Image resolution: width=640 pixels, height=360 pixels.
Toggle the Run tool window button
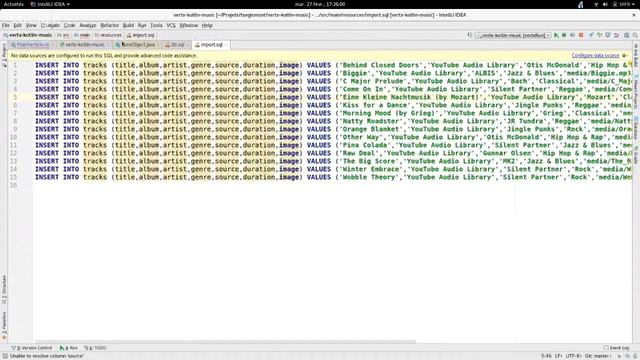pos(69,348)
